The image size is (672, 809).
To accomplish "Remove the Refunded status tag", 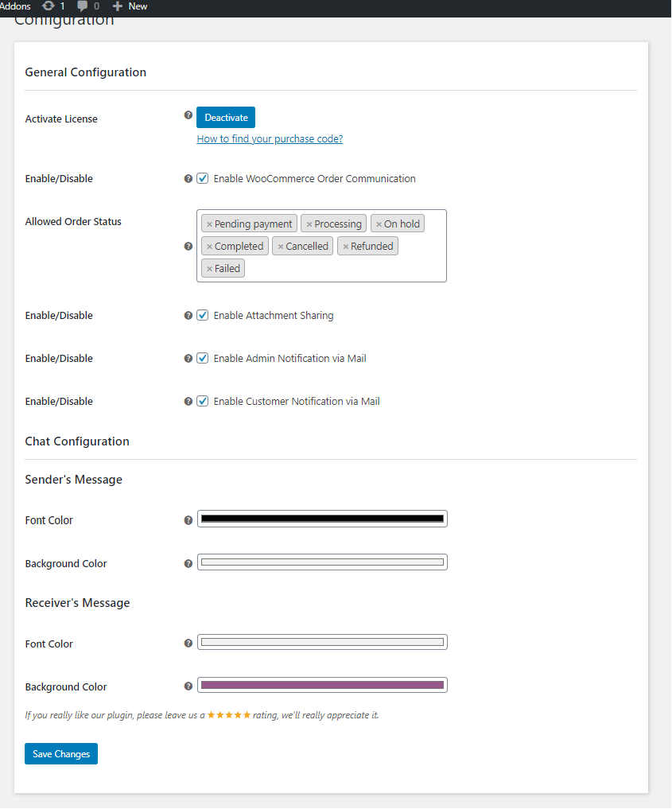I will click(x=345, y=247).
